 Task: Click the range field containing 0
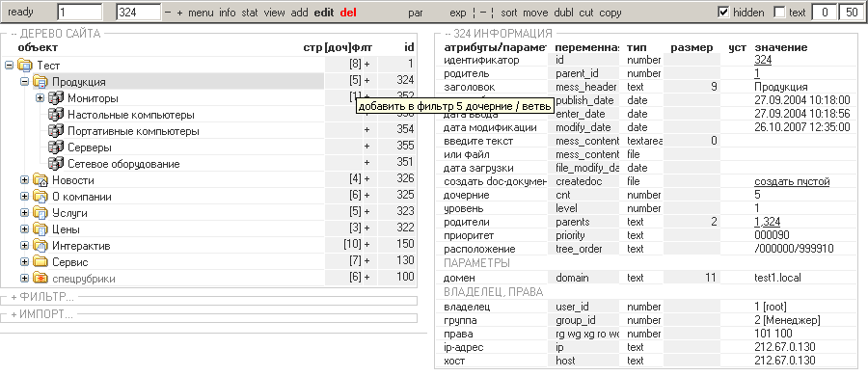[x=825, y=13]
